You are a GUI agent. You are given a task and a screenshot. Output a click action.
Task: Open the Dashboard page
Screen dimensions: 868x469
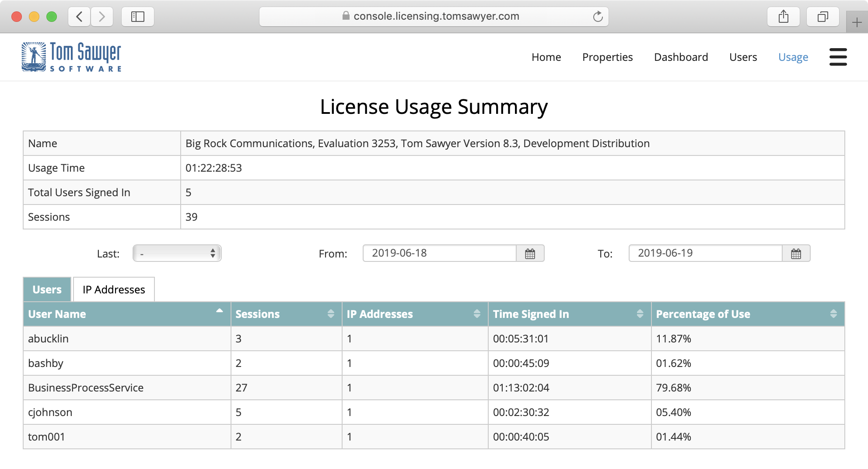(x=681, y=57)
